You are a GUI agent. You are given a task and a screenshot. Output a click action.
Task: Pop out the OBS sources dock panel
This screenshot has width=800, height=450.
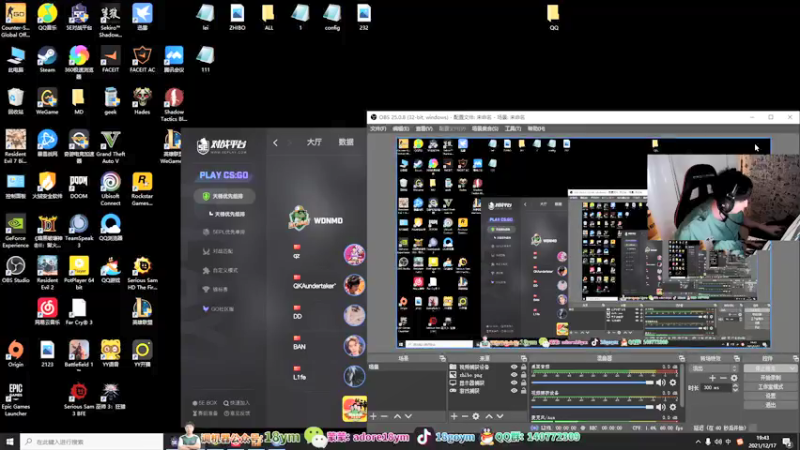[523, 358]
